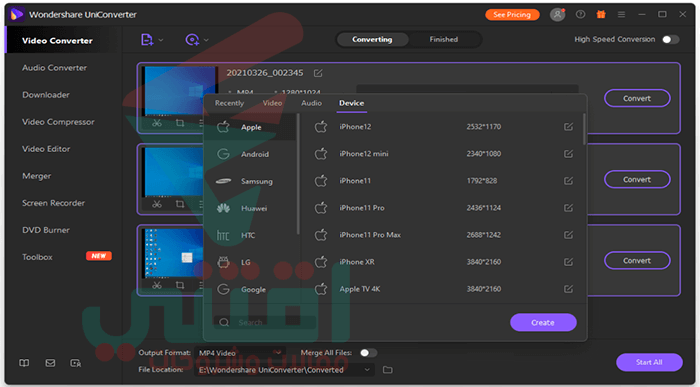Select iPhone12 mini preset

442,154
